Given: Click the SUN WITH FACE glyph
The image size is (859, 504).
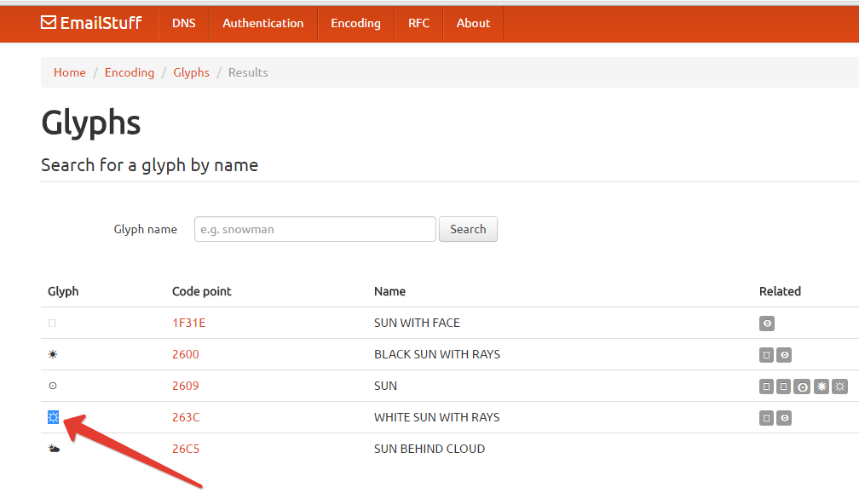Looking at the screenshot, I should pyautogui.click(x=52, y=324).
